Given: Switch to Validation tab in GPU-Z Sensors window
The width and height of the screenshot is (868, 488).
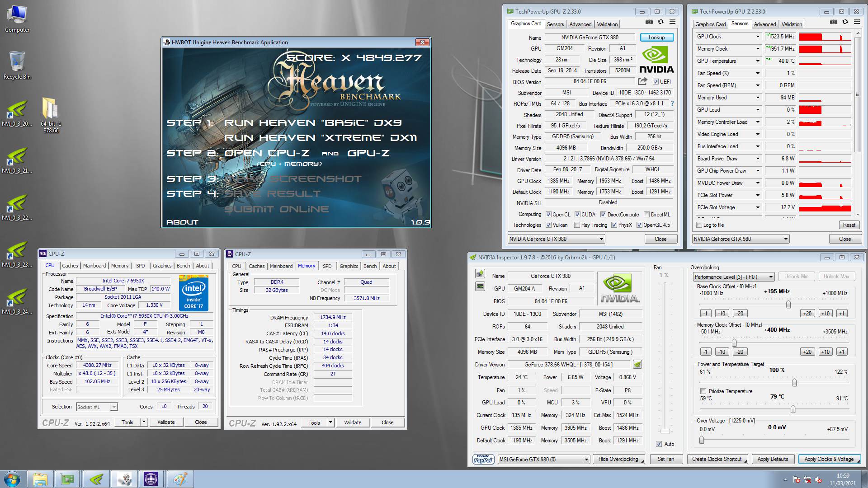Looking at the screenshot, I should coord(792,24).
